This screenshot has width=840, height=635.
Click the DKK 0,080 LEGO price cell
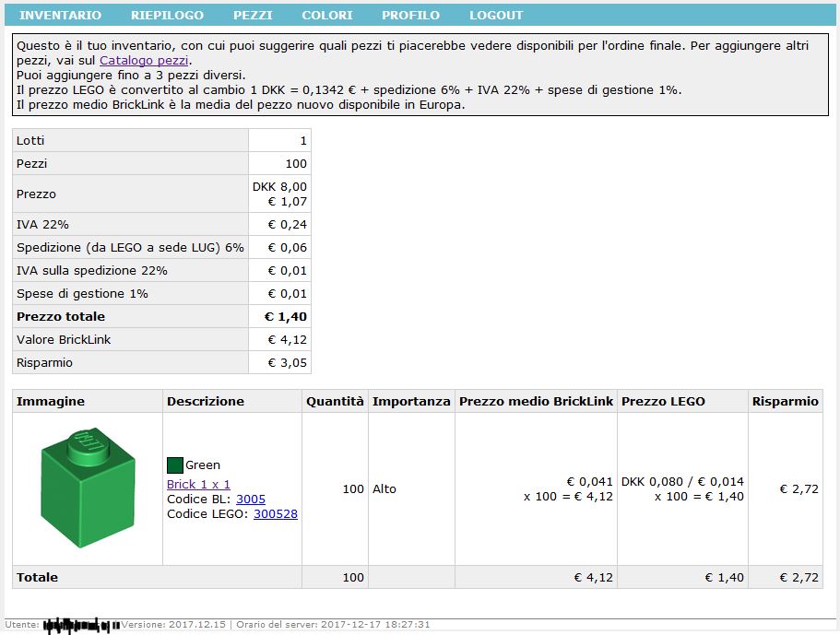tap(682, 488)
